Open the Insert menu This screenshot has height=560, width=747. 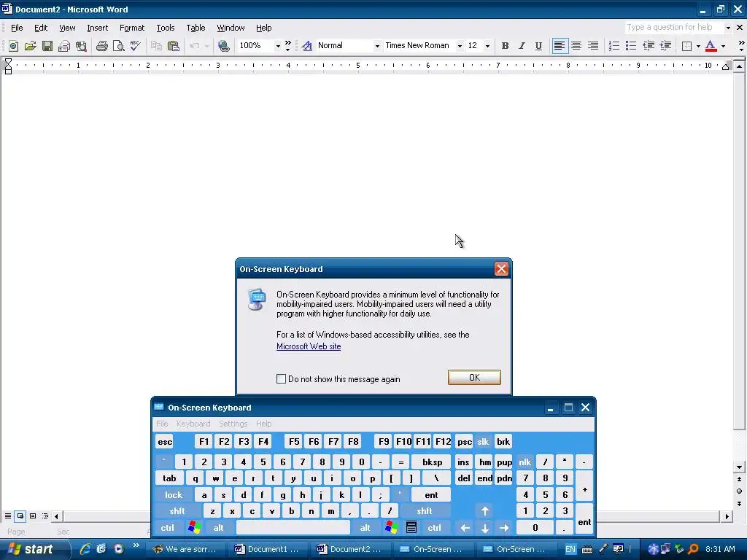tap(97, 28)
